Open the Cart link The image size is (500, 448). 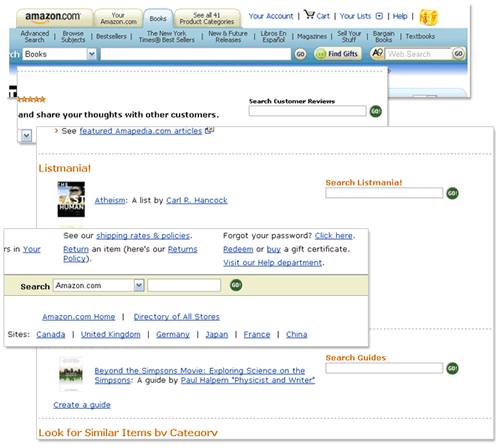(x=323, y=16)
